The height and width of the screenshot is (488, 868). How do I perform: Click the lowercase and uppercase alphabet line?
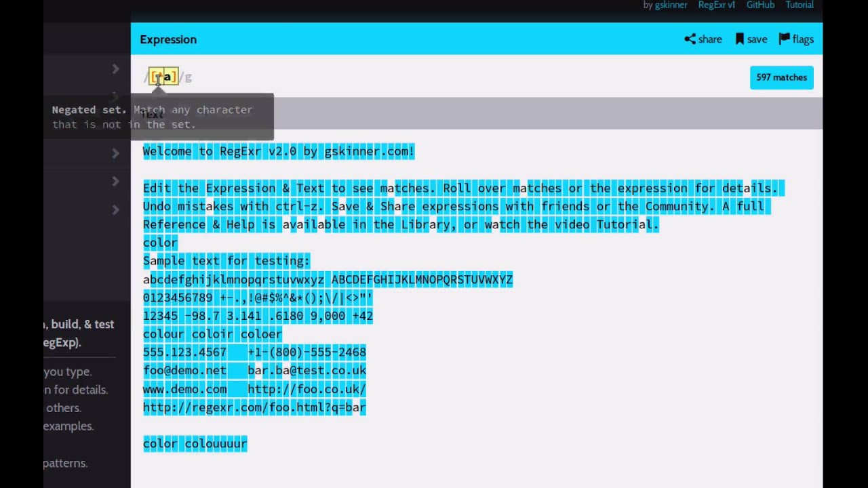(328, 279)
